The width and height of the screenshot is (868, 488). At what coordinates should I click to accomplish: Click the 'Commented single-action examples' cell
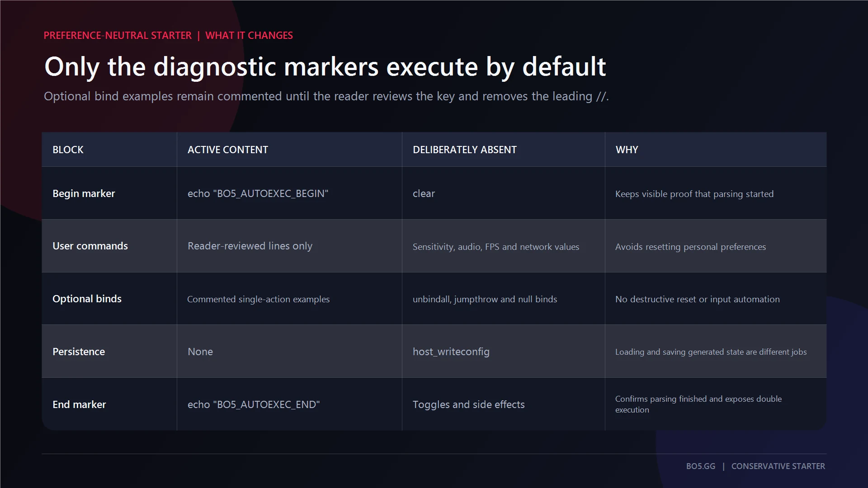click(259, 299)
